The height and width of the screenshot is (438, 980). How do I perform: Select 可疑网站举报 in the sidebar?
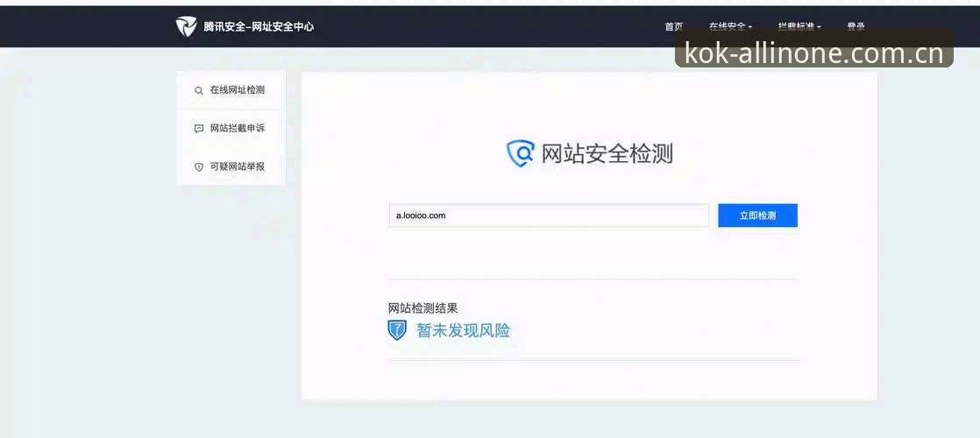point(231,166)
